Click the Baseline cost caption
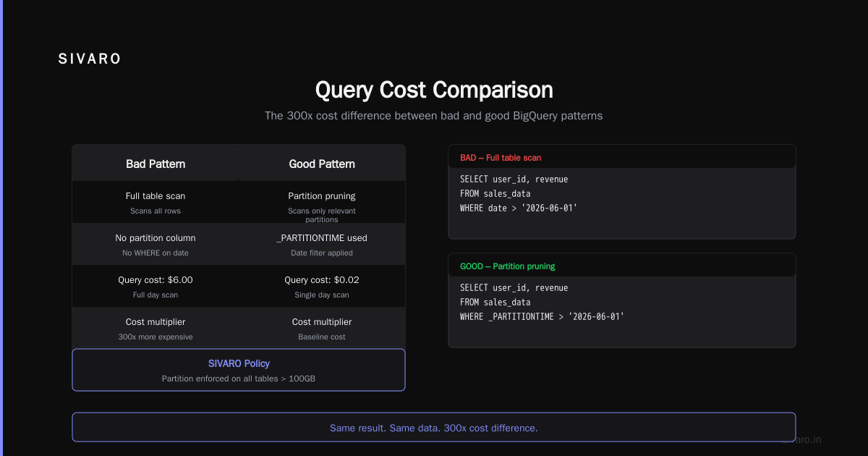 (x=322, y=337)
